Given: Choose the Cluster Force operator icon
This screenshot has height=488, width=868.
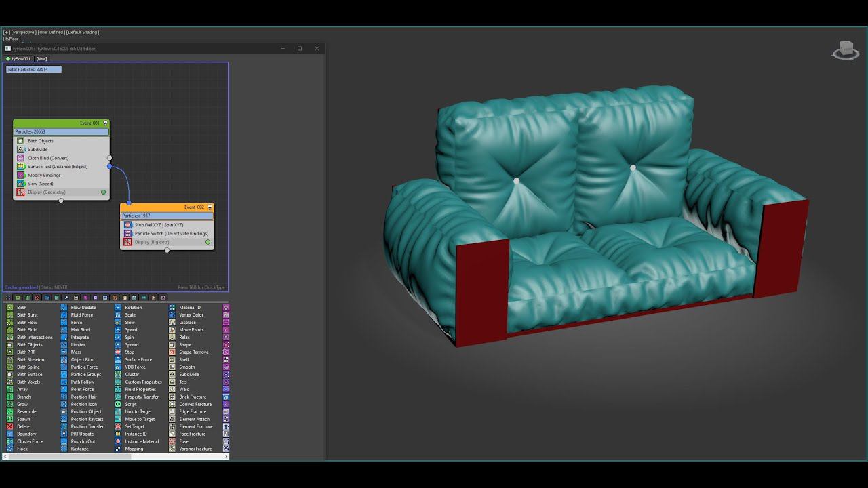Looking at the screenshot, I should (x=9, y=442).
